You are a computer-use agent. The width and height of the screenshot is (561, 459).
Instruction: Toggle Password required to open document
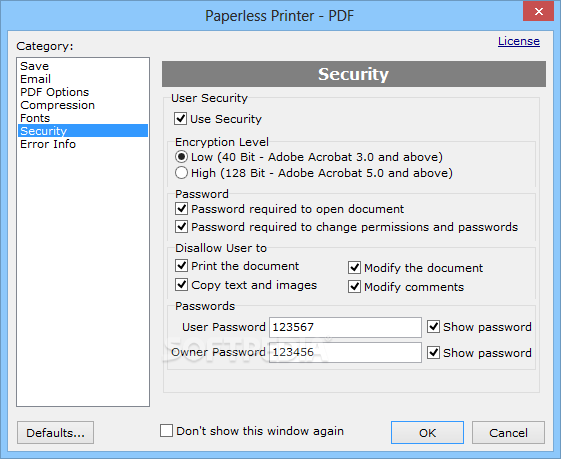click(182, 209)
